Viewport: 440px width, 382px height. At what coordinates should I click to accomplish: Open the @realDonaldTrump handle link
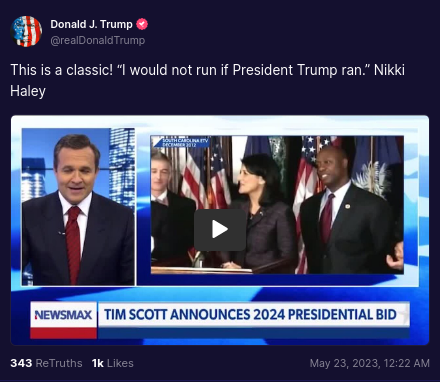[x=98, y=40]
